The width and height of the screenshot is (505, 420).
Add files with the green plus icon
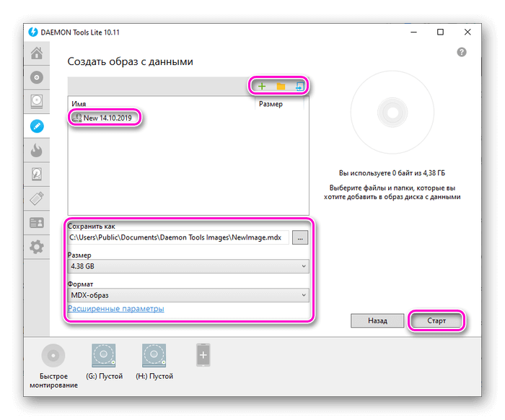(x=262, y=87)
